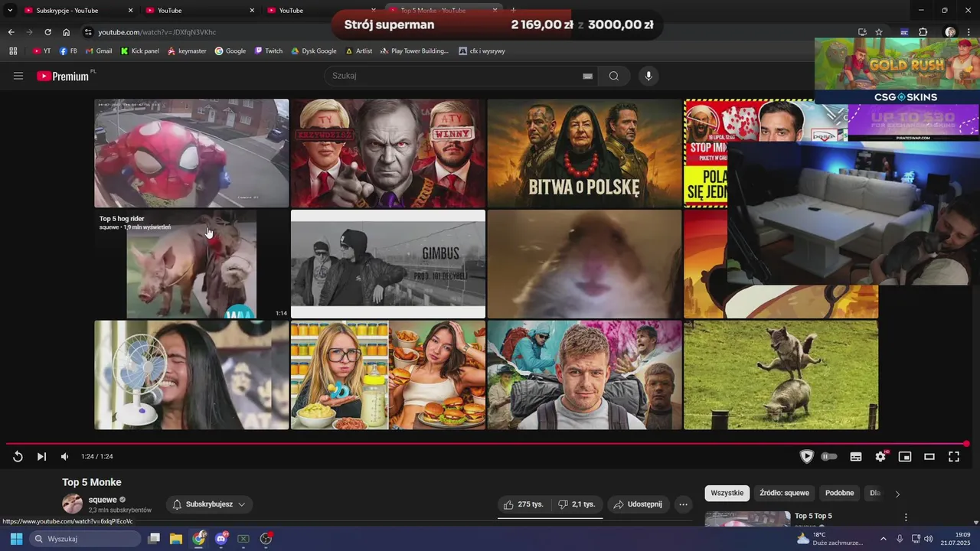The width and height of the screenshot is (980, 551).
Task: Open Chrome extensions puzzle icon
Action: point(923,32)
